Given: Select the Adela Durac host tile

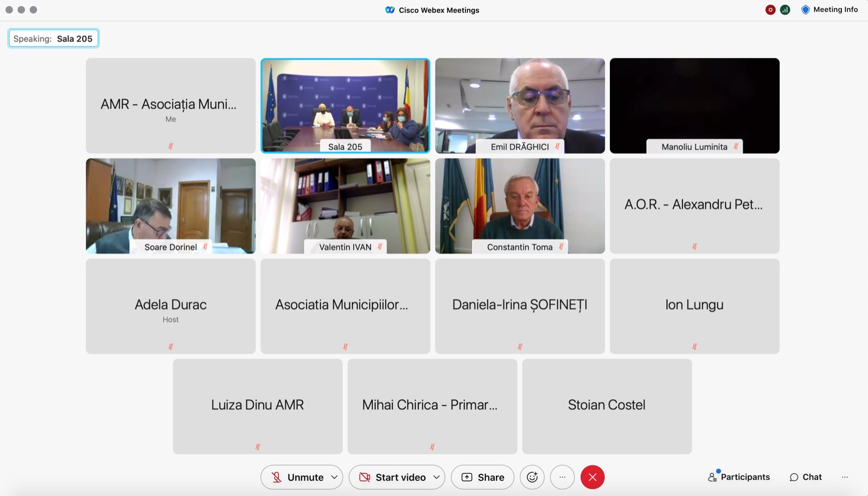Looking at the screenshot, I should (170, 306).
